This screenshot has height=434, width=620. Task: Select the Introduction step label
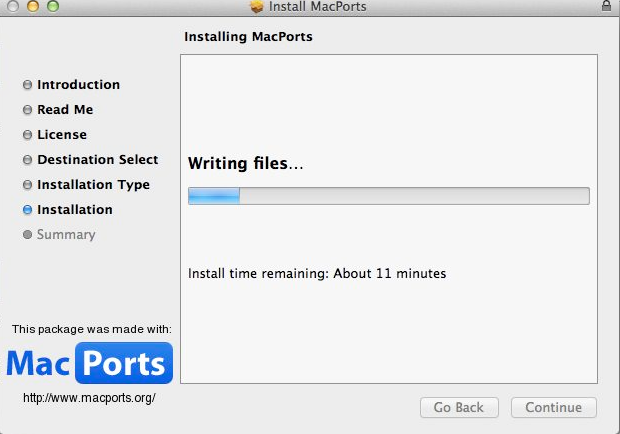point(78,85)
